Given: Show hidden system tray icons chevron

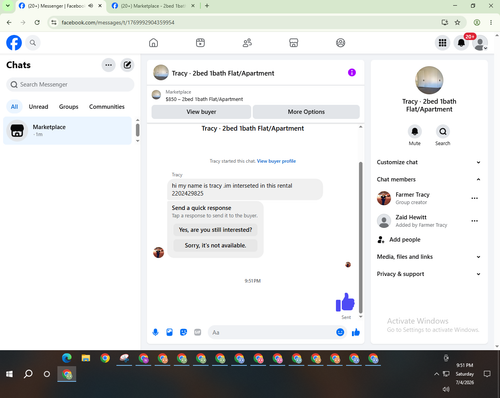Looking at the screenshot, I should (x=436, y=374).
